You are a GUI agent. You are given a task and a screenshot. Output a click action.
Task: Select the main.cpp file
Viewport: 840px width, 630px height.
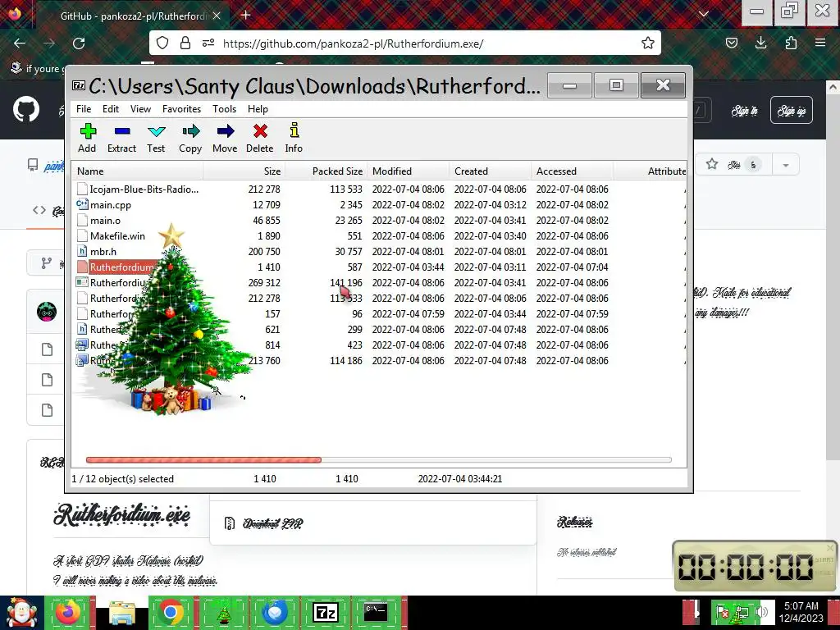point(379,204)
